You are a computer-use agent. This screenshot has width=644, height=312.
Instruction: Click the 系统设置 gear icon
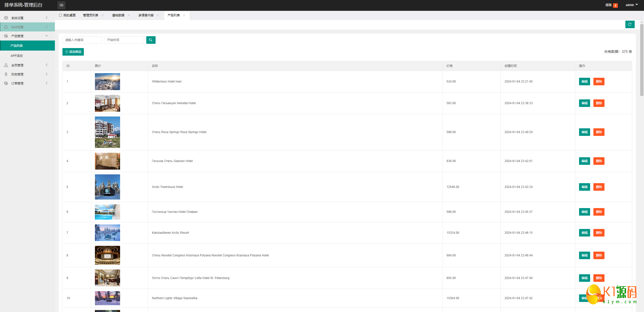coord(6,18)
